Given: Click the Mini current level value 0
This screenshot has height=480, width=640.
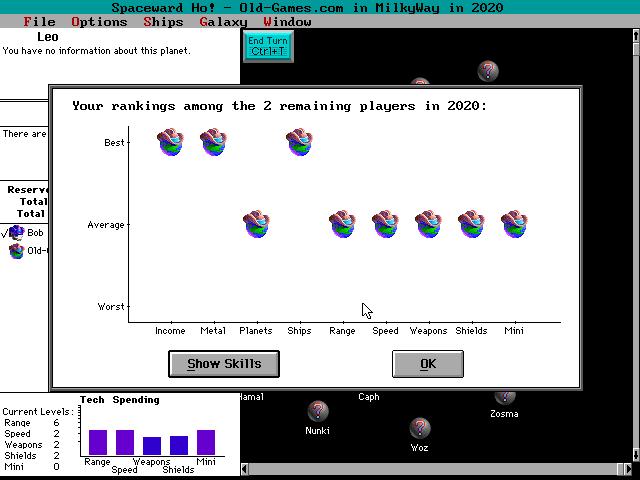Looking at the screenshot, I should coord(56,467).
